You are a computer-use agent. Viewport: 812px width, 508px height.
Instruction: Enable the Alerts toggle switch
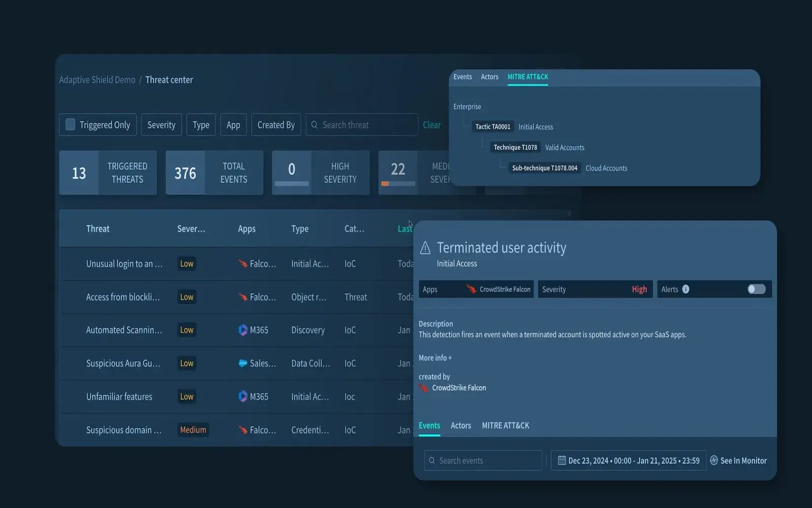click(756, 289)
